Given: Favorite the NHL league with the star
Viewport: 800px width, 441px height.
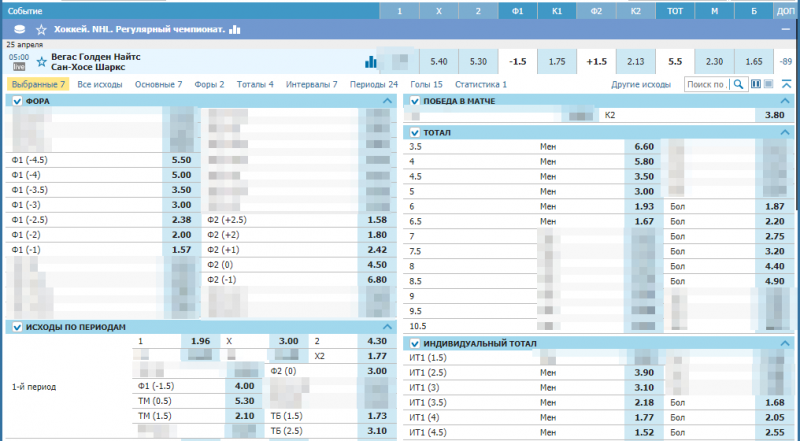Looking at the screenshot, I should [x=40, y=29].
